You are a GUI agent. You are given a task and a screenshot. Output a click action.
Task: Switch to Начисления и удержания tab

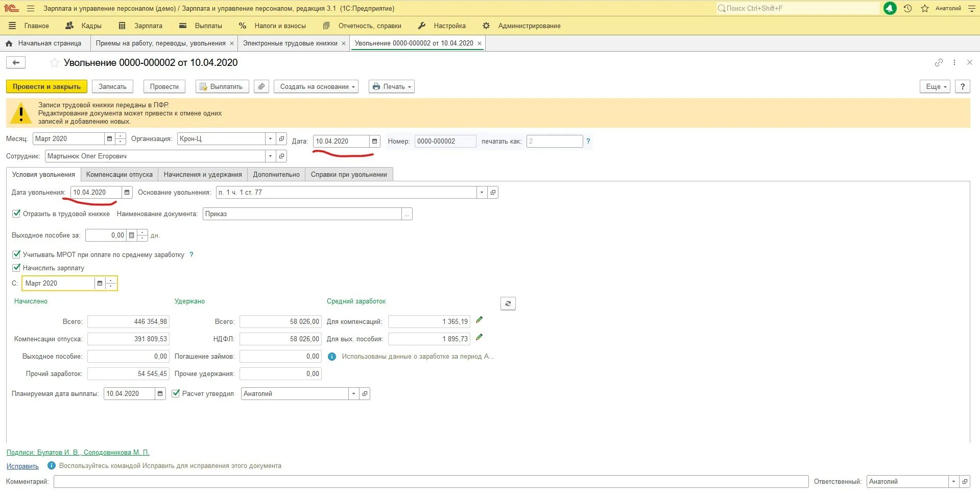pyautogui.click(x=203, y=174)
